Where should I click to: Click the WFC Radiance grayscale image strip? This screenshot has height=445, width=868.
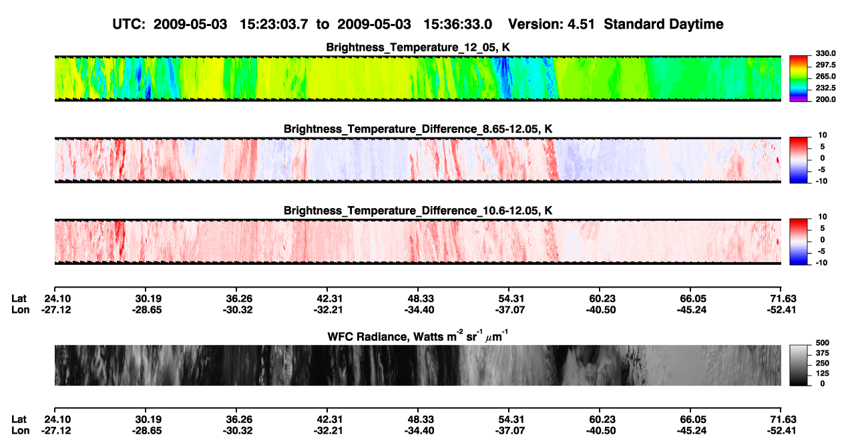click(x=418, y=365)
